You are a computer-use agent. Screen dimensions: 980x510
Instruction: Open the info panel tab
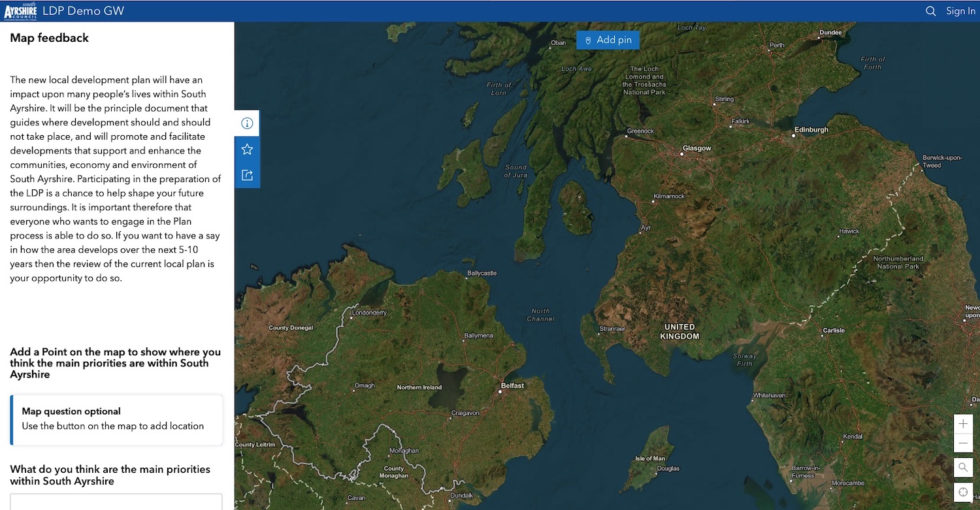(x=247, y=123)
